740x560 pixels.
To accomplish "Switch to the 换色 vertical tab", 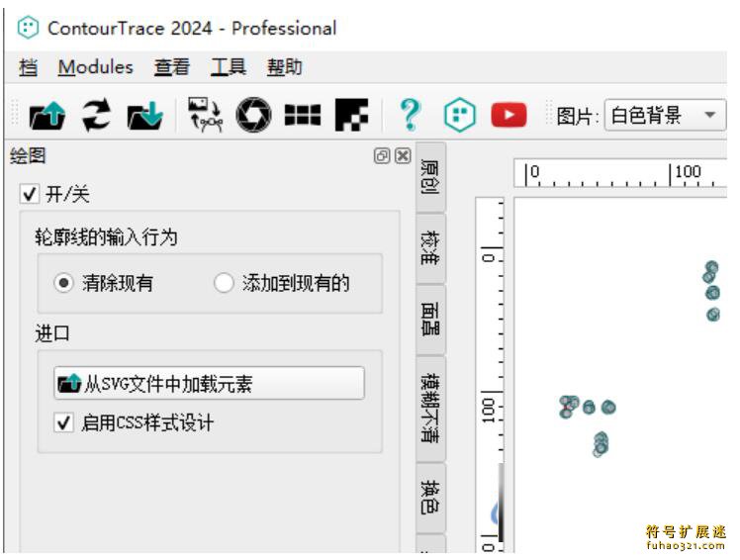I will tap(430, 498).
